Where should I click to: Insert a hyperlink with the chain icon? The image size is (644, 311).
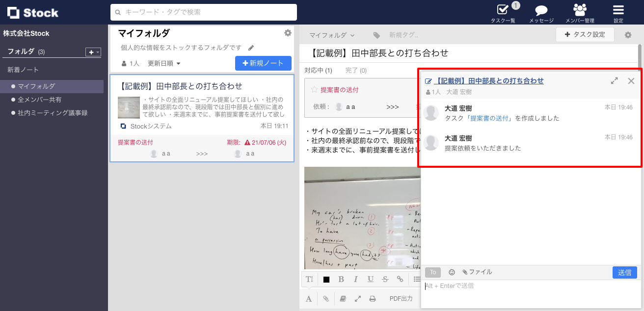point(400,279)
